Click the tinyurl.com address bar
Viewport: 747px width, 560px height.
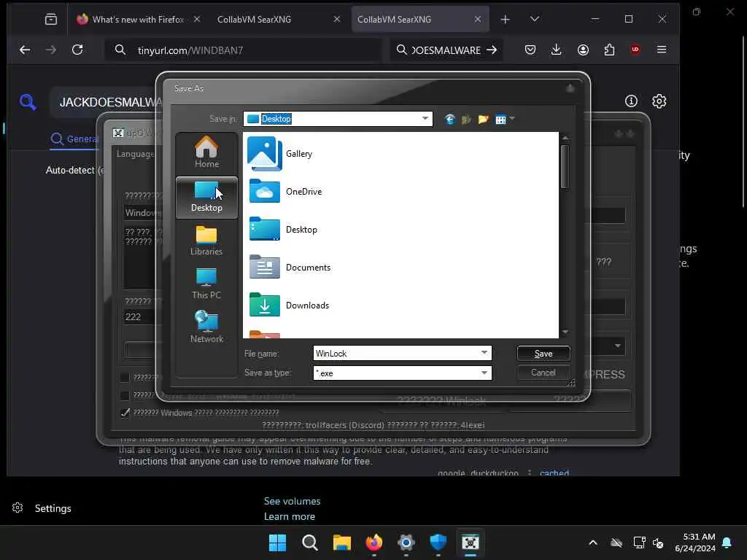click(x=244, y=50)
